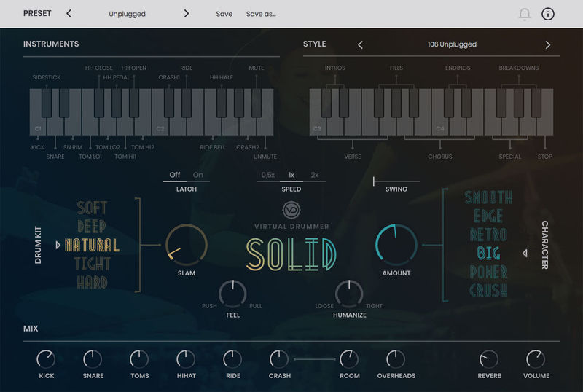Set Latch to Off
Image resolution: width=583 pixels, height=392 pixels.
(175, 175)
